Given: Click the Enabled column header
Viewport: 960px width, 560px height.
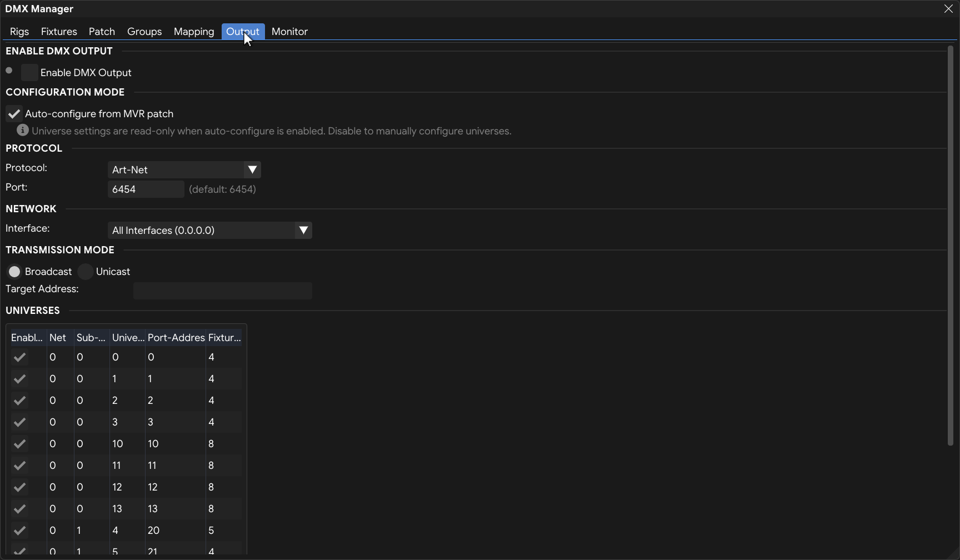Looking at the screenshot, I should point(27,338).
